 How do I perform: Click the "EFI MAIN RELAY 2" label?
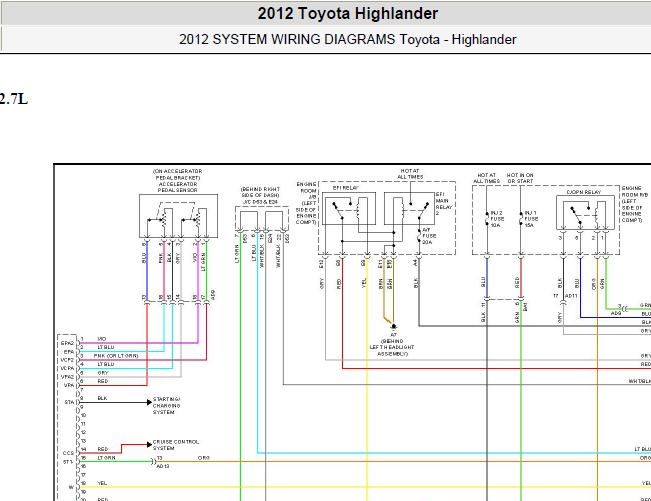pyautogui.click(x=444, y=203)
